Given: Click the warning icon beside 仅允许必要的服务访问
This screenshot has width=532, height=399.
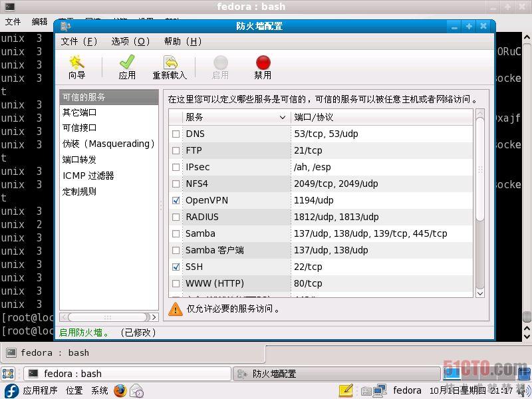Looking at the screenshot, I should (x=176, y=309).
